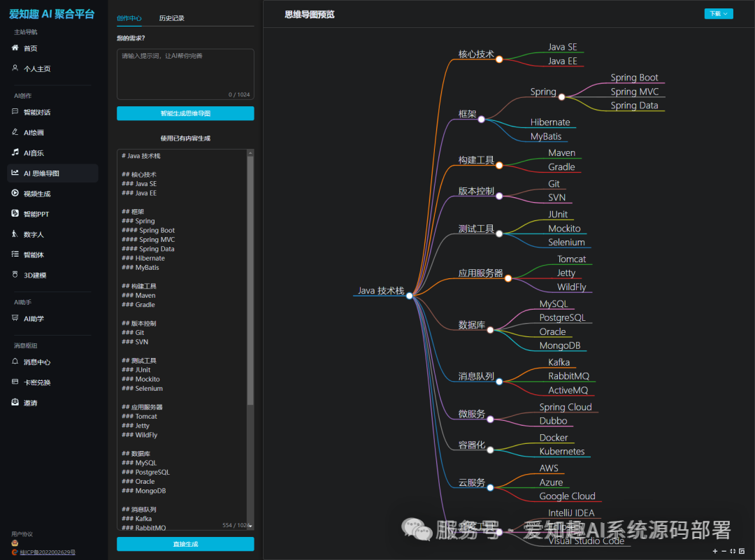Collapse the 数据库 node circle
755x560 pixels.
coord(490,329)
